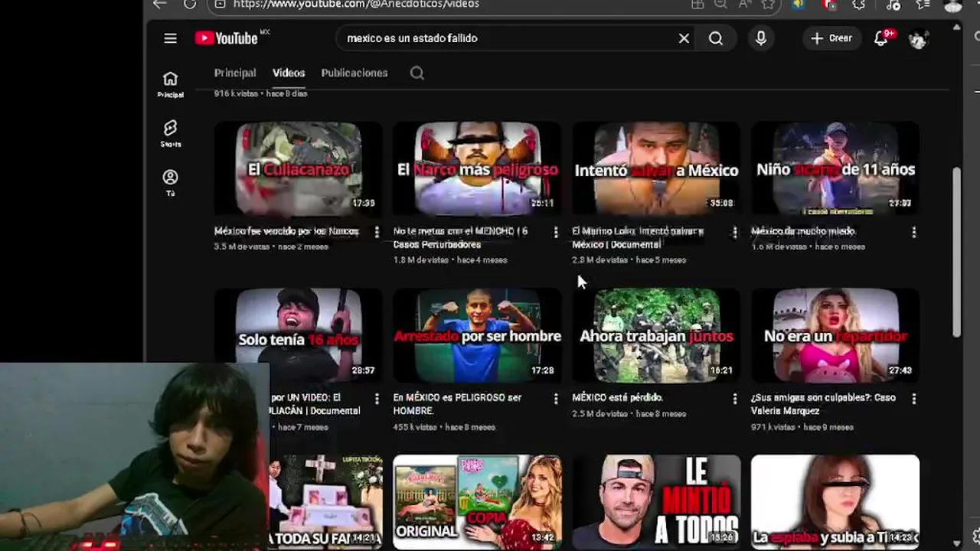Image resolution: width=980 pixels, height=551 pixels.
Task: Open options menu for Caso Valeria Marquez video
Action: point(913,399)
